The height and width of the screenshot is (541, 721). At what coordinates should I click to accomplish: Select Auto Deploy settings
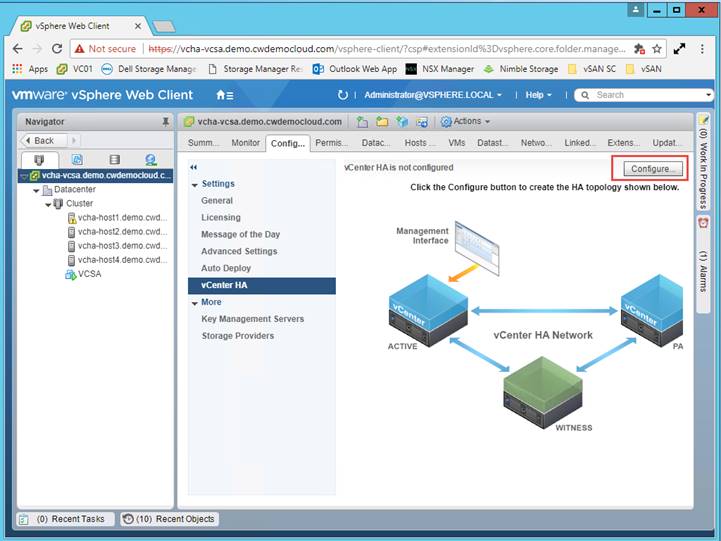coord(226,268)
